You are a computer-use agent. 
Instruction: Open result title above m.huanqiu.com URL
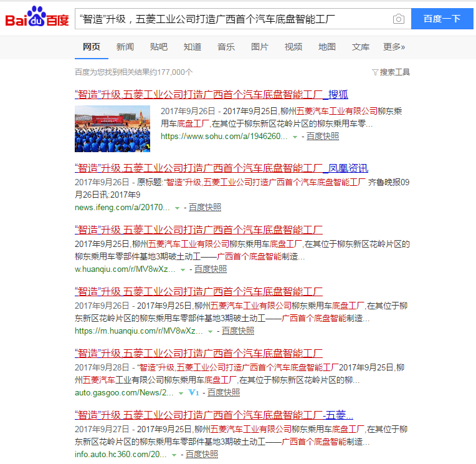(199, 291)
